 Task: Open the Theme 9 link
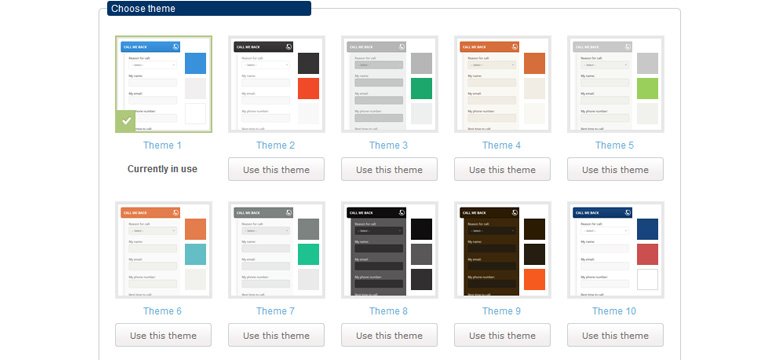(x=502, y=311)
